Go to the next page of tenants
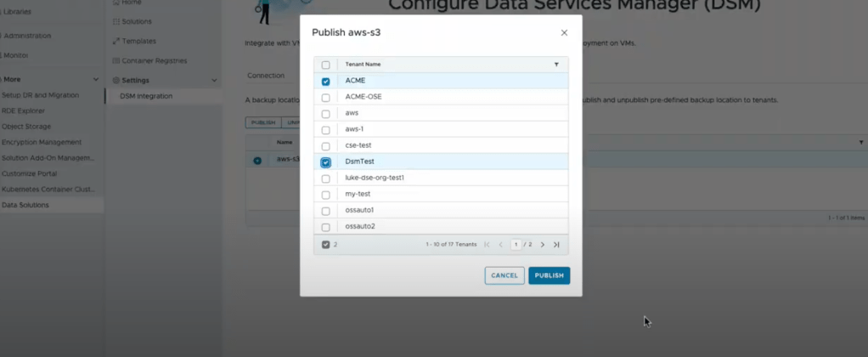The image size is (868, 357). [543, 245]
